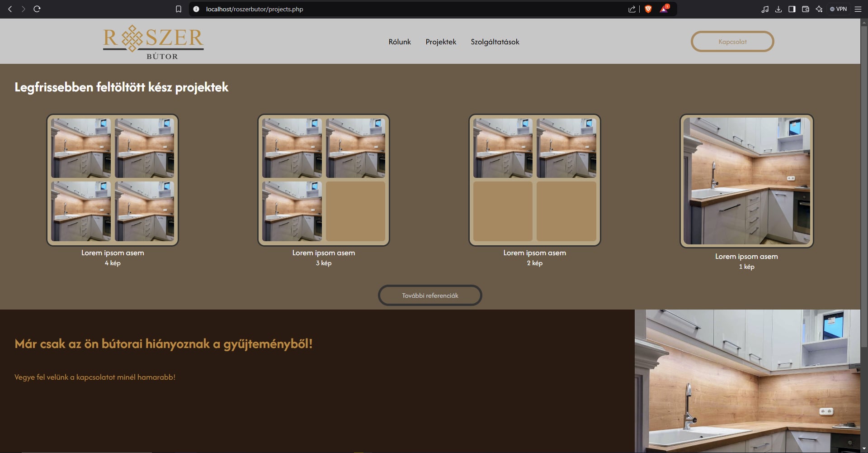Open the Brave Shields lion icon
This screenshot has width=868, height=453.
(x=648, y=9)
